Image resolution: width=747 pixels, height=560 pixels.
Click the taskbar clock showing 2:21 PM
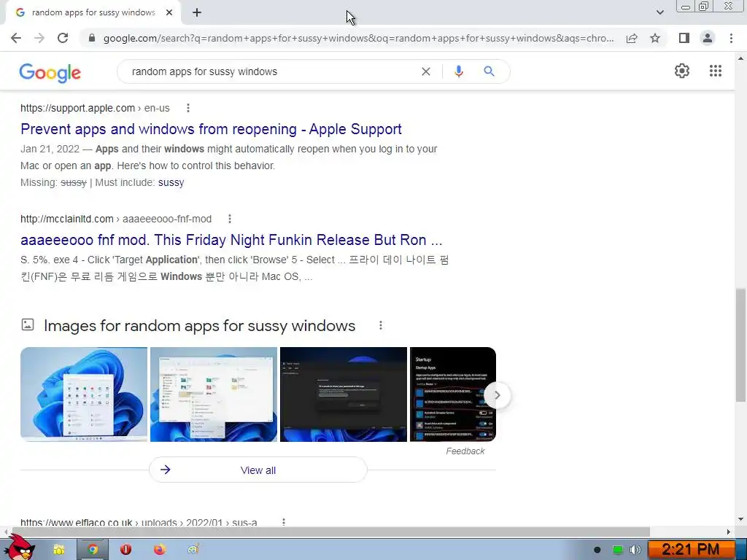691,550
